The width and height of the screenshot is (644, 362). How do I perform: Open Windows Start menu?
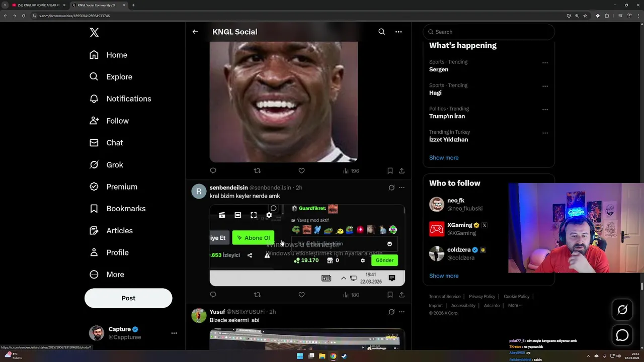300,356
